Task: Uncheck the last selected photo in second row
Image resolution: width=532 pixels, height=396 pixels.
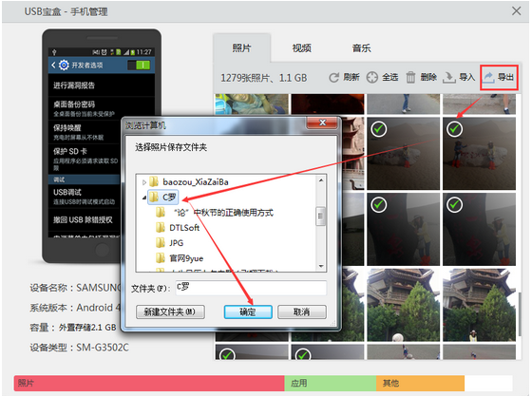Action: 454,129
